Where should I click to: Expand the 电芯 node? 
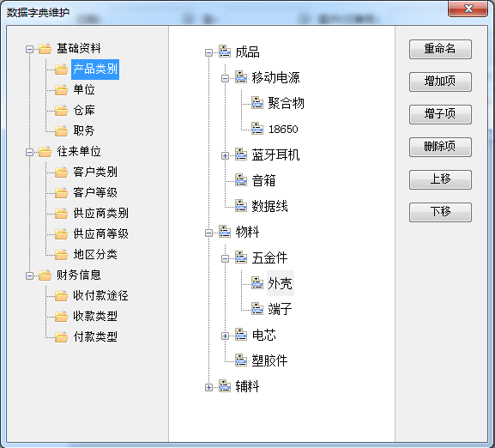click(225, 336)
